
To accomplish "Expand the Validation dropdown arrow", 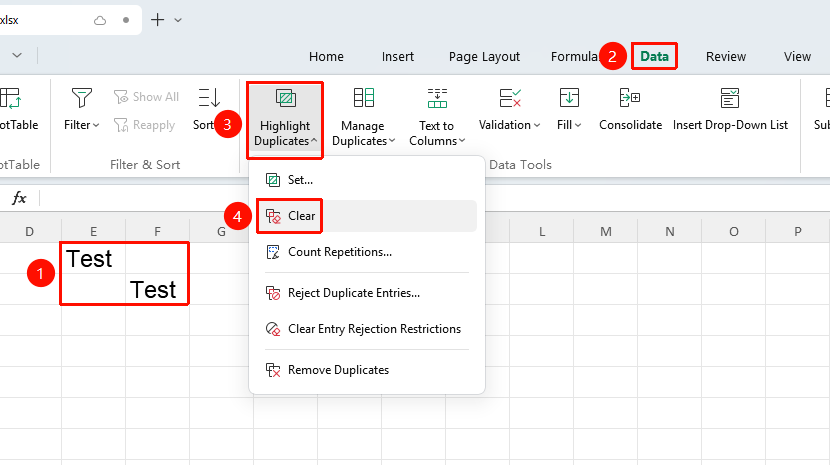I will coord(537,126).
